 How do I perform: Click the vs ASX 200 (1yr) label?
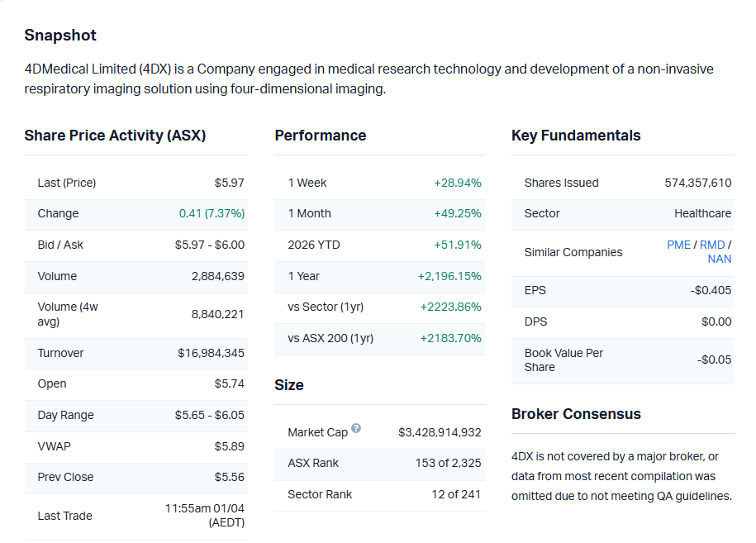pos(330,339)
